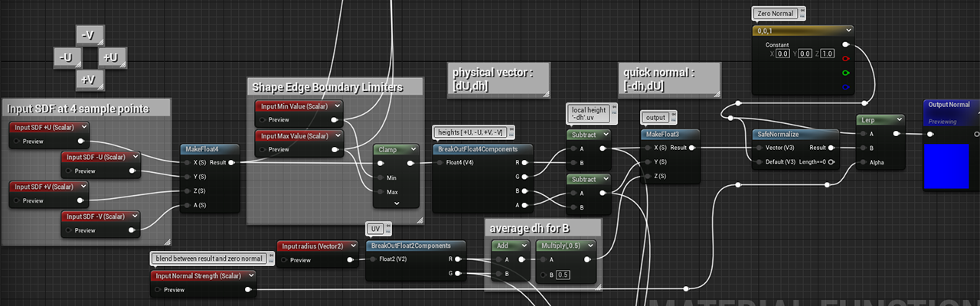This screenshot has height=306, width=980.
Task: Click the blue channel pin on 0,0,1 constant
Action: click(x=845, y=87)
